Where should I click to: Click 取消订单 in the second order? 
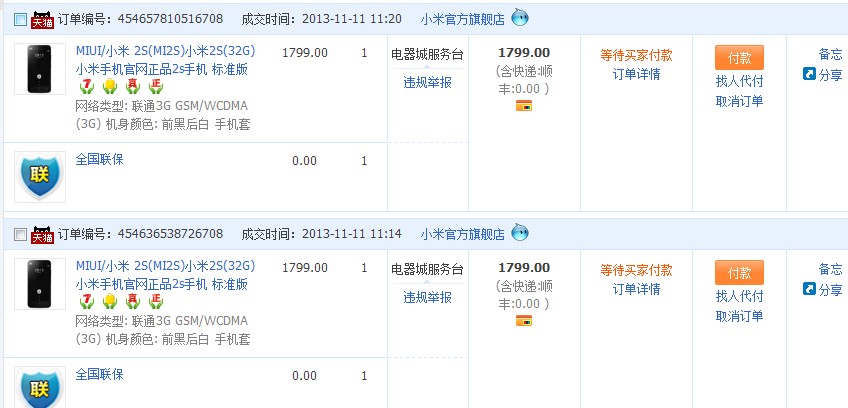tap(739, 316)
